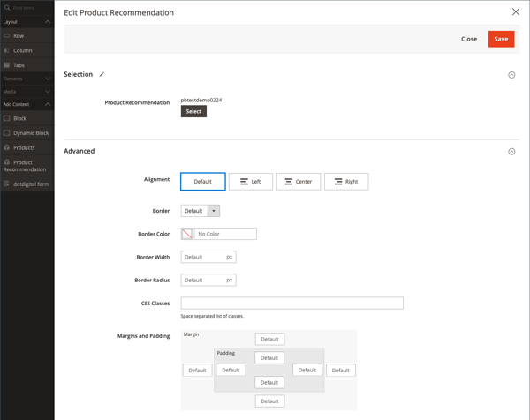Expand the Media menu group
The image size is (530, 420).
pyautogui.click(x=27, y=92)
